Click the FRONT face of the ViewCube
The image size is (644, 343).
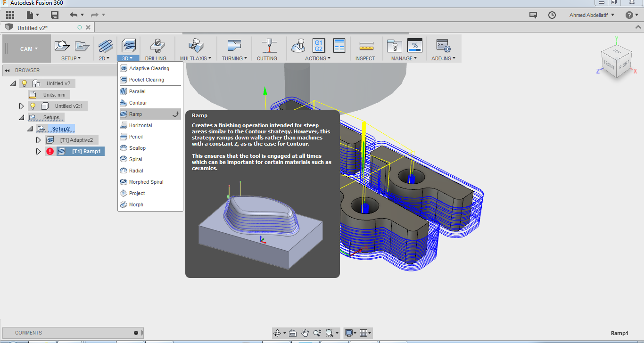coord(609,65)
